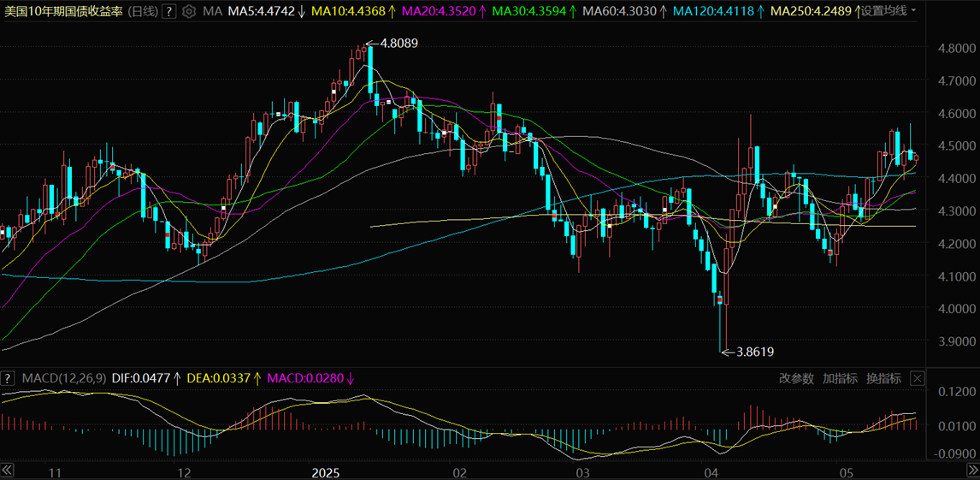Image resolution: width=980 pixels, height=480 pixels.
Task: Click the DEA:0.0337 value
Action: (x=219, y=378)
